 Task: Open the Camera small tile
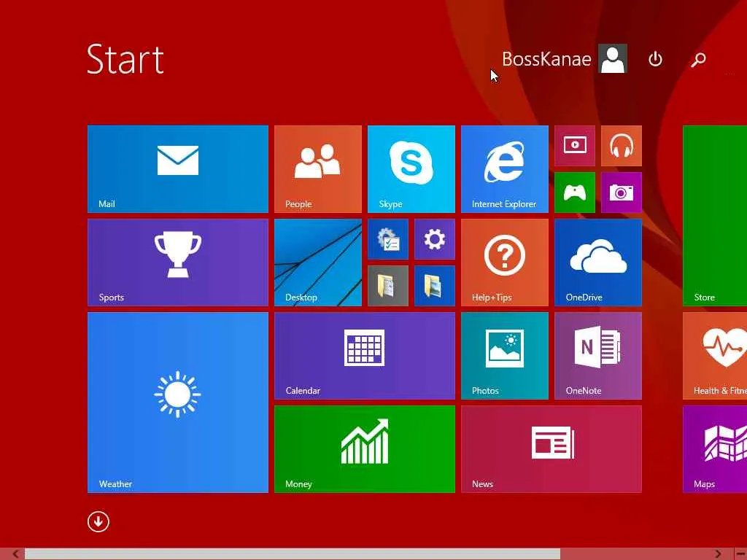[622, 192]
